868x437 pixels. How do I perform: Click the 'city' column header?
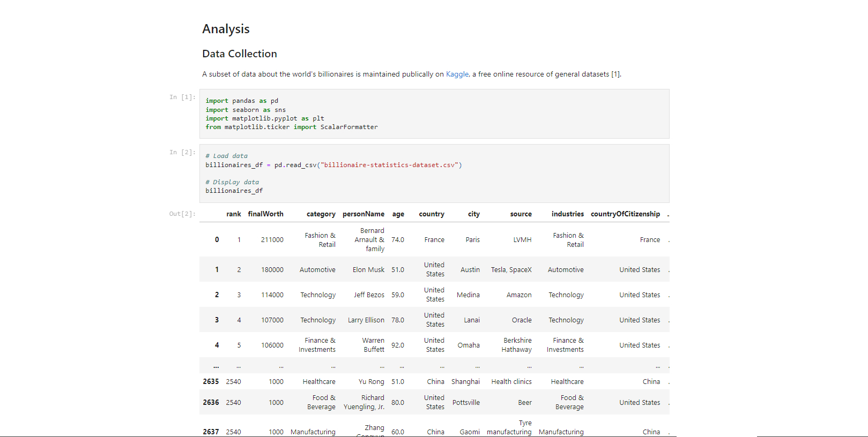(x=474, y=214)
